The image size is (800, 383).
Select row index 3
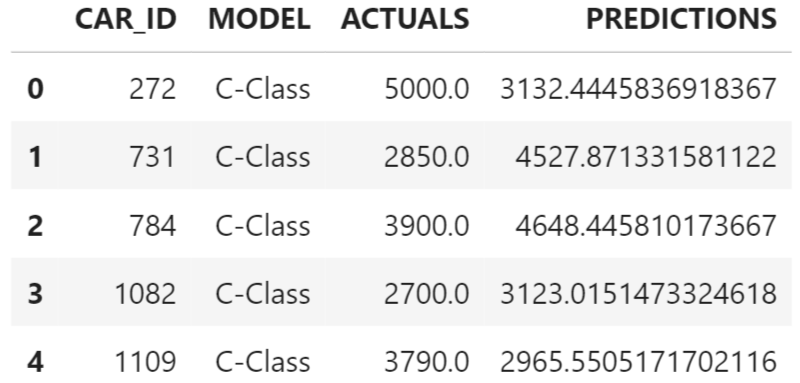[x=35, y=294]
